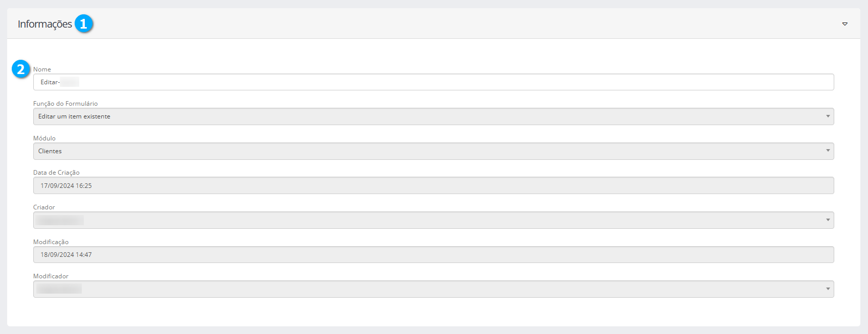Image resolution: width=868 pixels, height=334 pixels.
Task: Click the Data de Criação label
Action: pos(56,173)
